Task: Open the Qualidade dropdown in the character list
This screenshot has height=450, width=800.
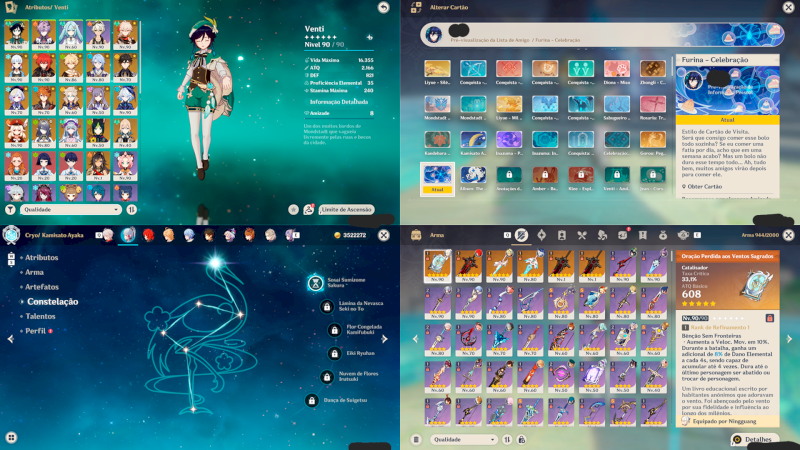Action: [x=71, y=209]
